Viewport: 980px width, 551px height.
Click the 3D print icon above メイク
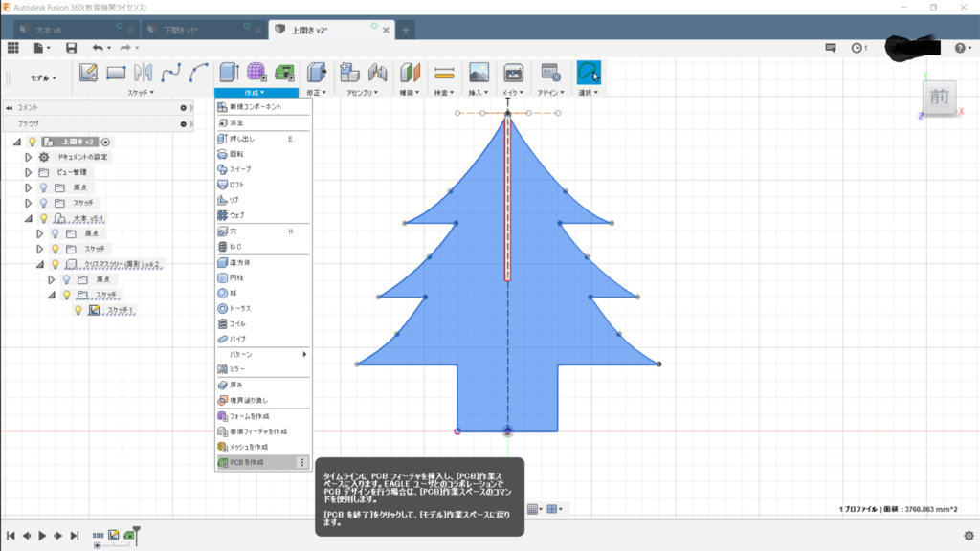(x=513, y=73)
